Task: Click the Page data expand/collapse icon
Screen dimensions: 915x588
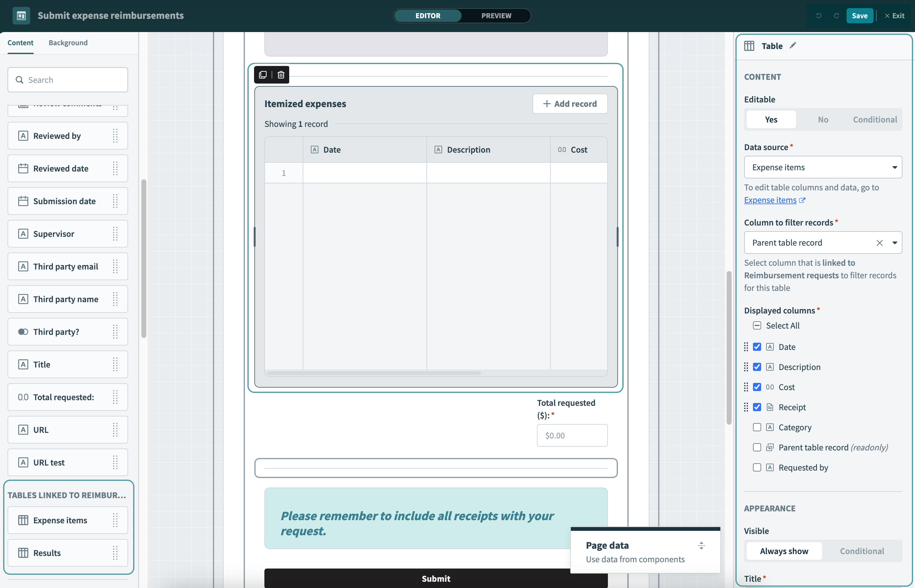Action: (701, 546)
